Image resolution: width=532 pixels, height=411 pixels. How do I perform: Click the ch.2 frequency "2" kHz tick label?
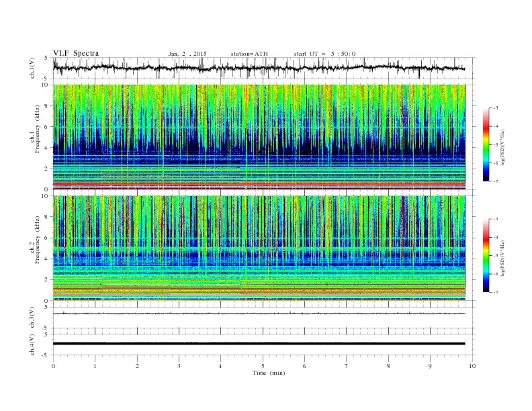coord(46,280)
